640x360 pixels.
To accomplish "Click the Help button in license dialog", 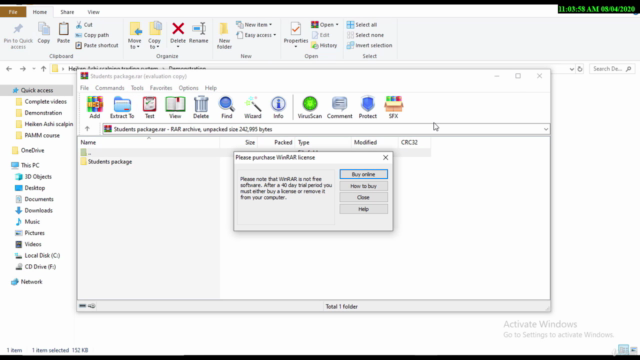I will tap(363, 209).
